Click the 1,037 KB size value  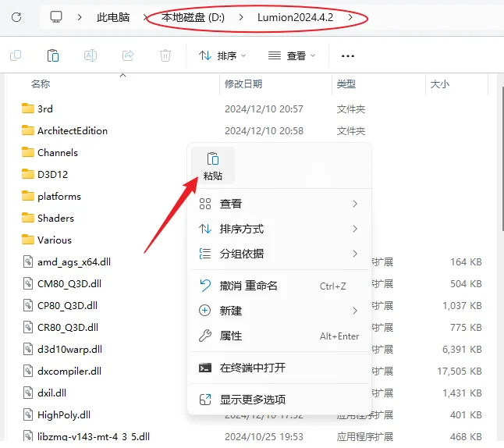coord(462,305)
